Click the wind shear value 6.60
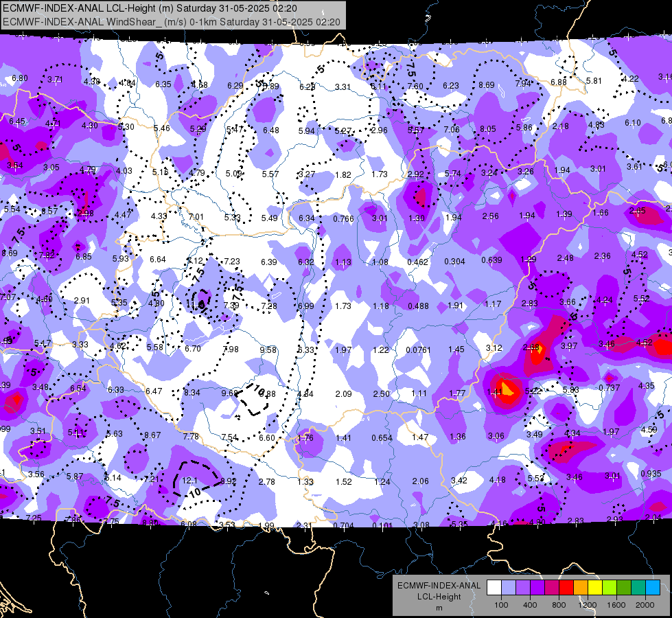 (267, 438)
